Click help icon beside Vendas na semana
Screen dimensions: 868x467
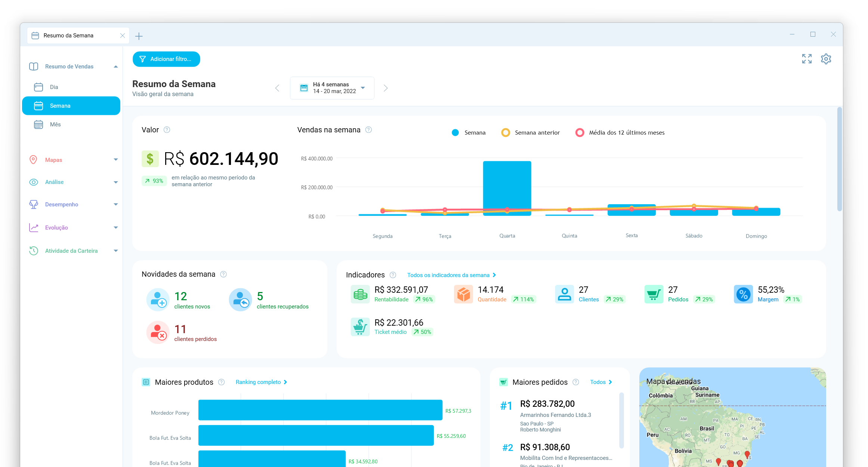pos(368,130)
